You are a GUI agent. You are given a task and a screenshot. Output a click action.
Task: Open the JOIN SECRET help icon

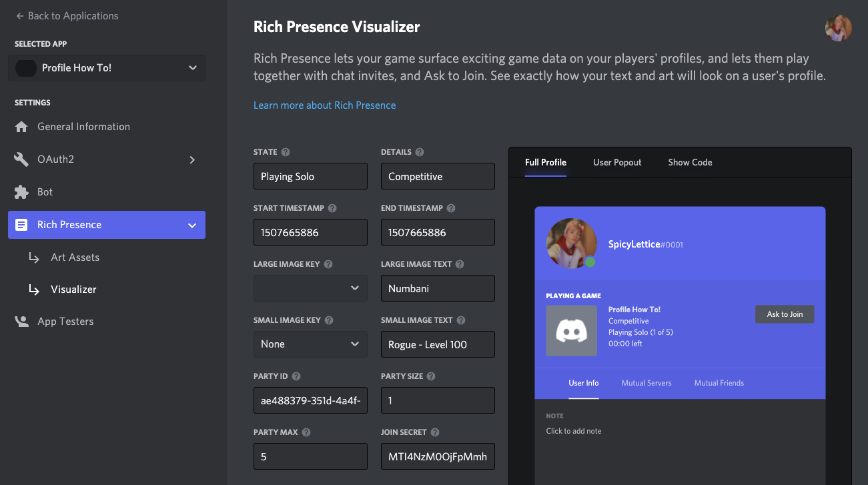(x=435, y=432)
